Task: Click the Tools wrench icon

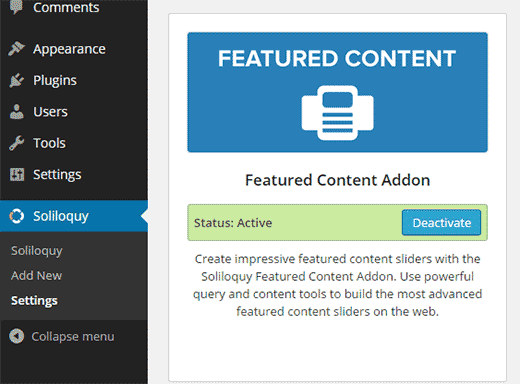Action: [x=16, y=143]
